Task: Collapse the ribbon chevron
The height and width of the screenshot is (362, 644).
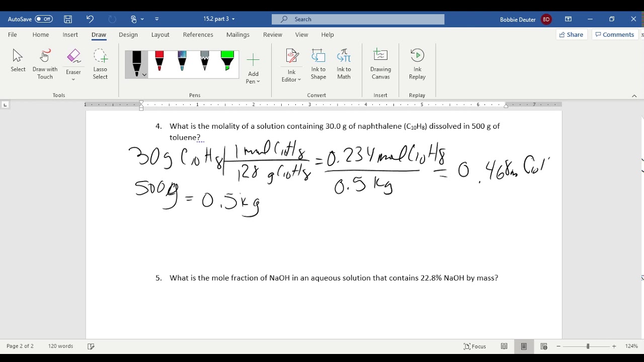Action: (634, 96)
